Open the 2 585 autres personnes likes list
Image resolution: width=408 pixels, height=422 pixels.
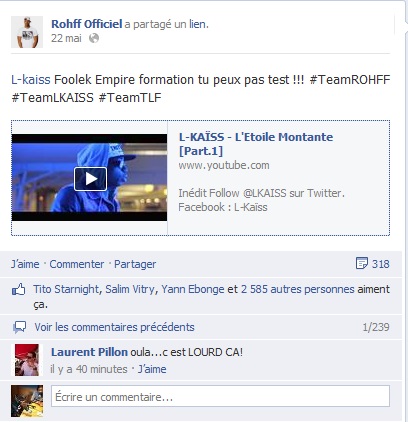(x=298, y=289)
